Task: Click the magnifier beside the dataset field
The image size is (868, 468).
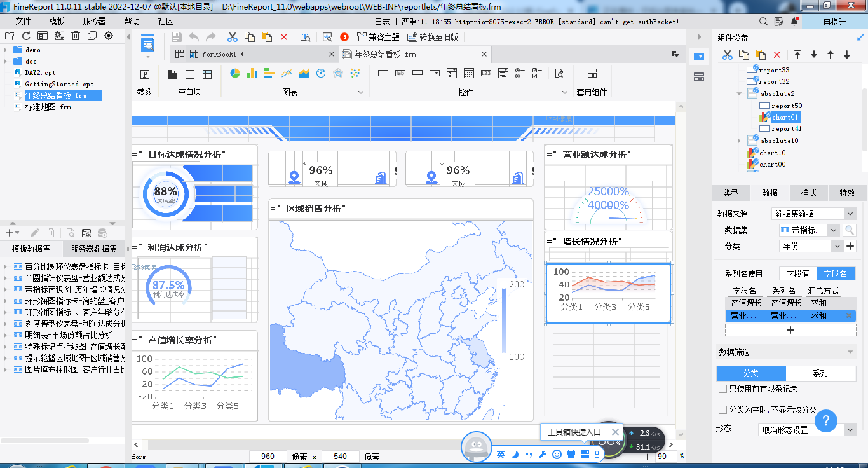Action: point(849,230)
